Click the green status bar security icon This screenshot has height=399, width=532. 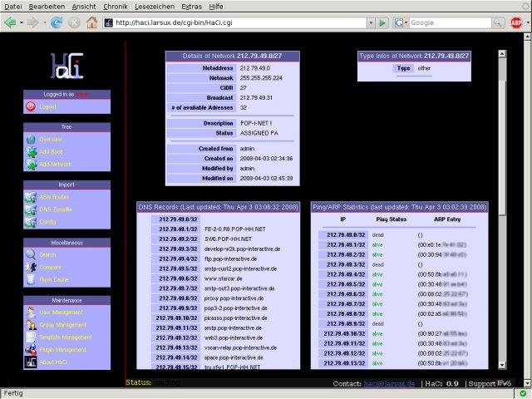[523, 393]
